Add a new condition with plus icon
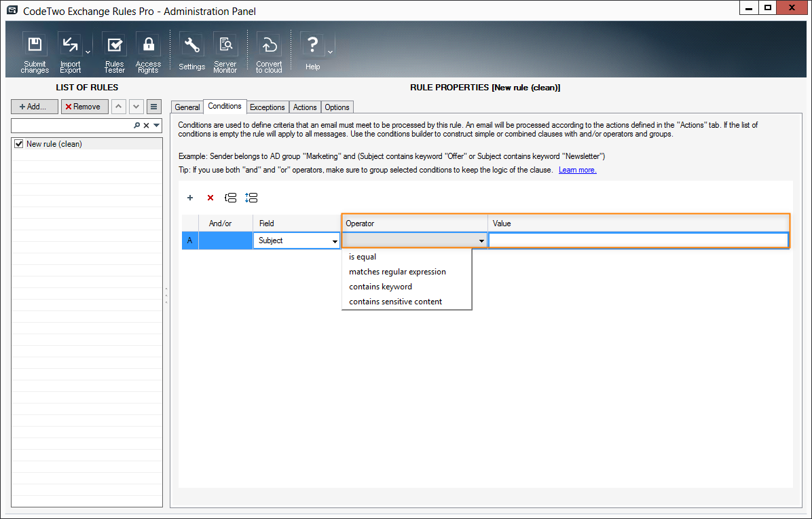Screen dimensions: 812x519 (x=190, y=198)
